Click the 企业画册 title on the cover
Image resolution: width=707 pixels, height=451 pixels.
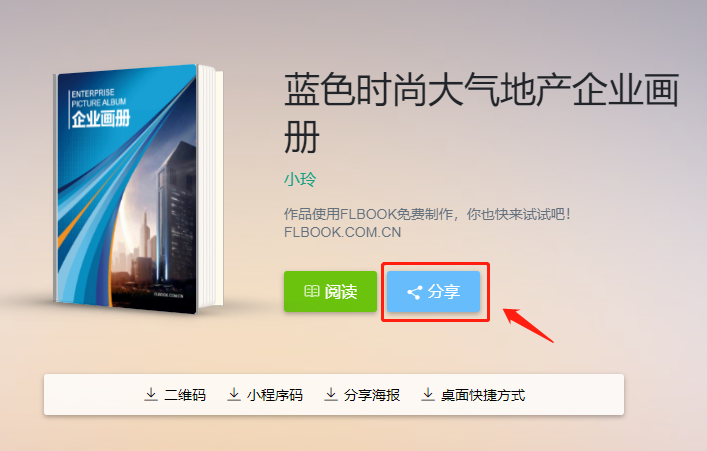101,119
